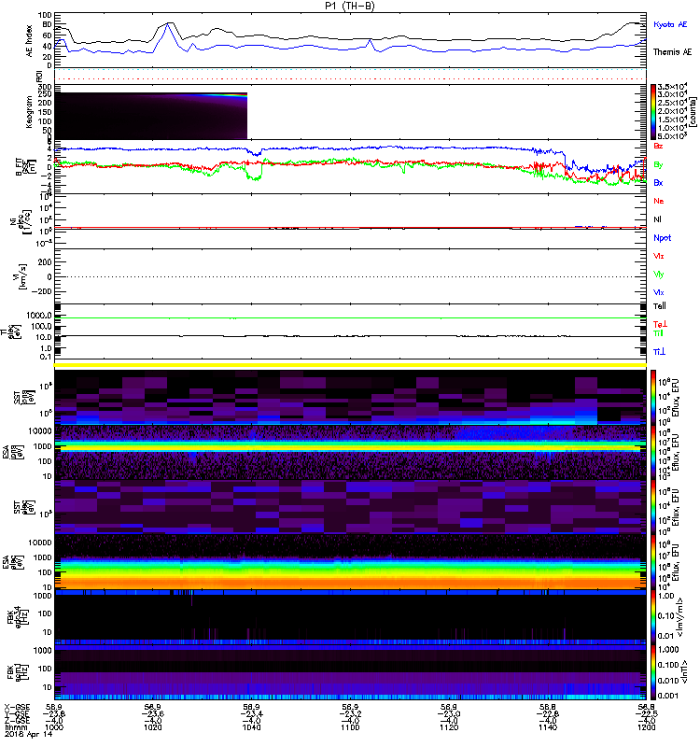Click the Themis AE legend label
Image resolution: width=700 pixels, height=747 pixels.
pyautogui.click(x=672, y=53)
